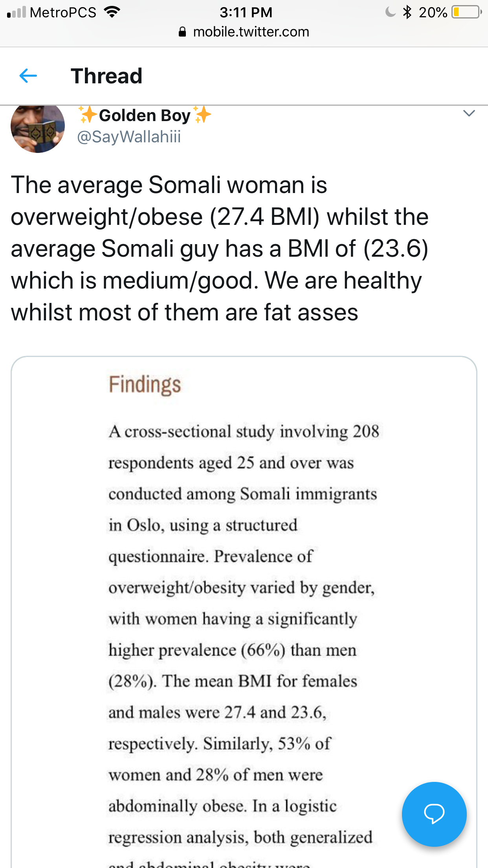
Task: Tap the 20% battery percentage text
Action: click(433, 13)
